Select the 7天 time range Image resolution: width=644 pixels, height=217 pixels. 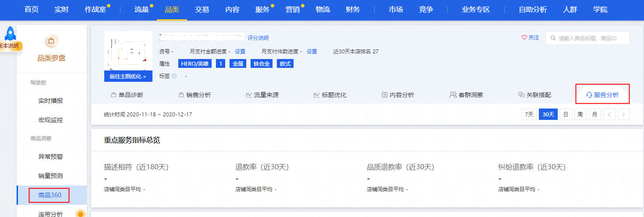coord(529,115)
